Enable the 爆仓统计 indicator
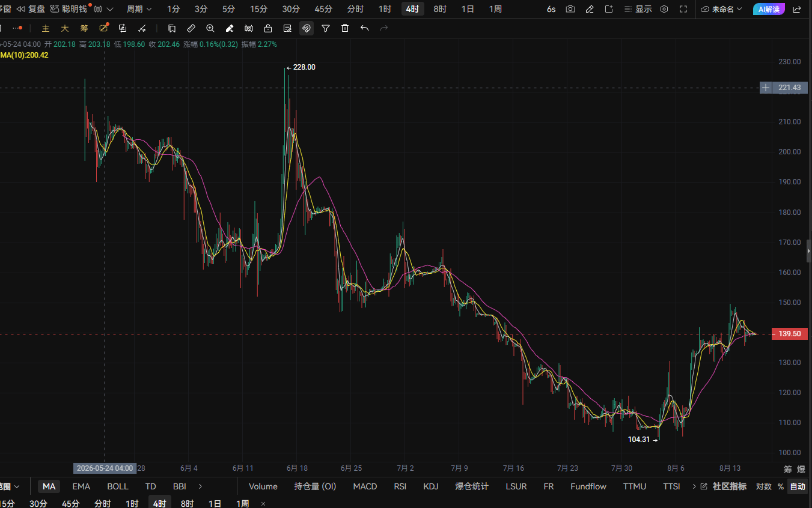The width and height of the screenshot is (812, 508). pyautogui.click(x=472, y=486)
